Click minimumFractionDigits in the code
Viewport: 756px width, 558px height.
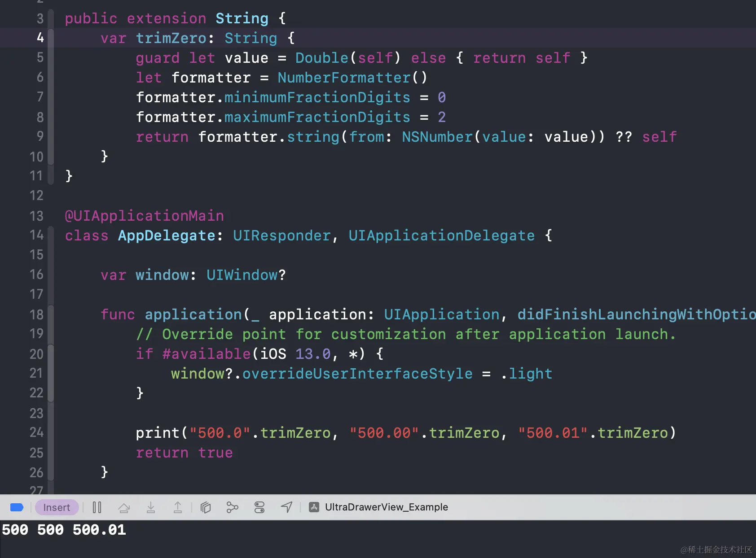[317, 97]
